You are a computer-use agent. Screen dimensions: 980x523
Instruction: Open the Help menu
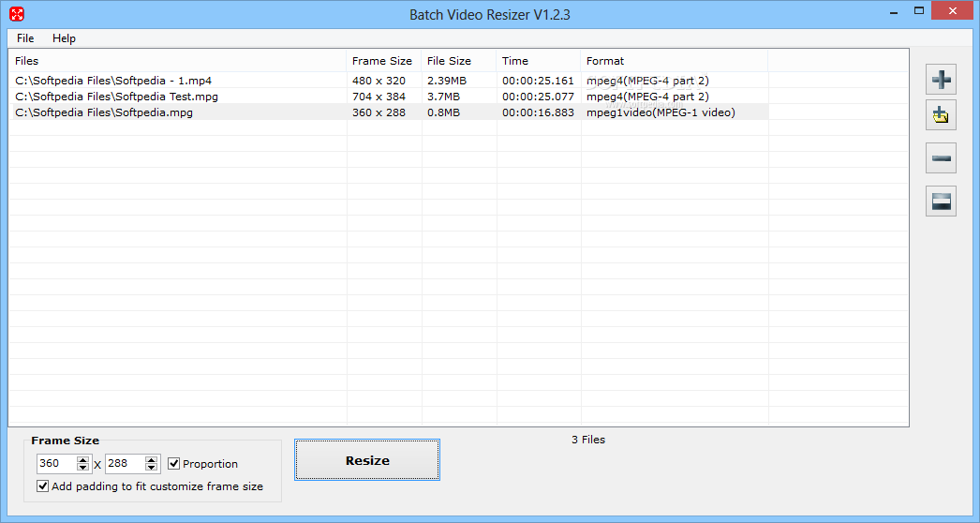click(x=64, y=38)
